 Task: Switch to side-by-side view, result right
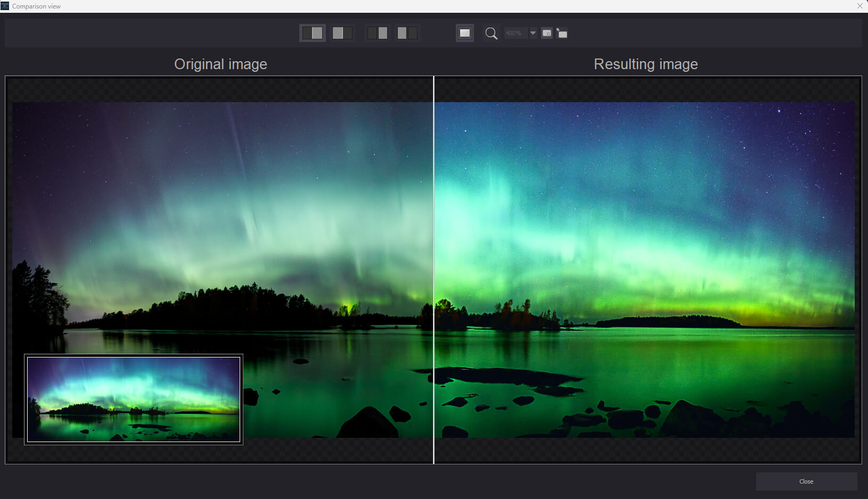(x=378, y=33)
